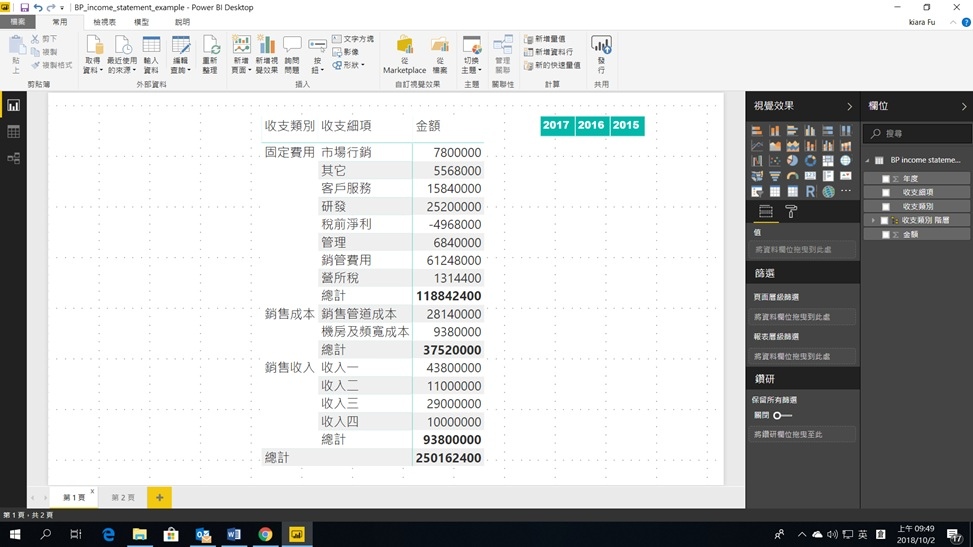Image resolution: width=973 pixels, height=547 pixels.
Task: Open the Format paint roller tab
Action: [x=791, y=212]
